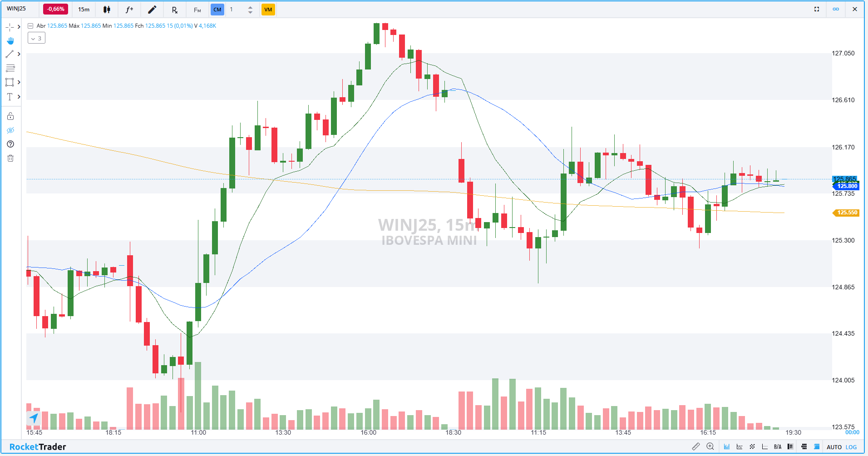Toggle the scatter line chart icon

point(740,446)
